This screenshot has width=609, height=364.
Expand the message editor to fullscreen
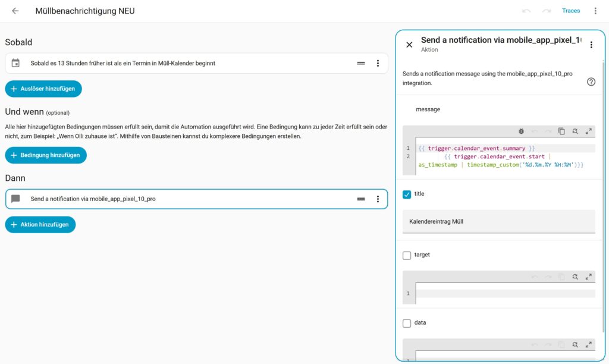tap(588, 131)
